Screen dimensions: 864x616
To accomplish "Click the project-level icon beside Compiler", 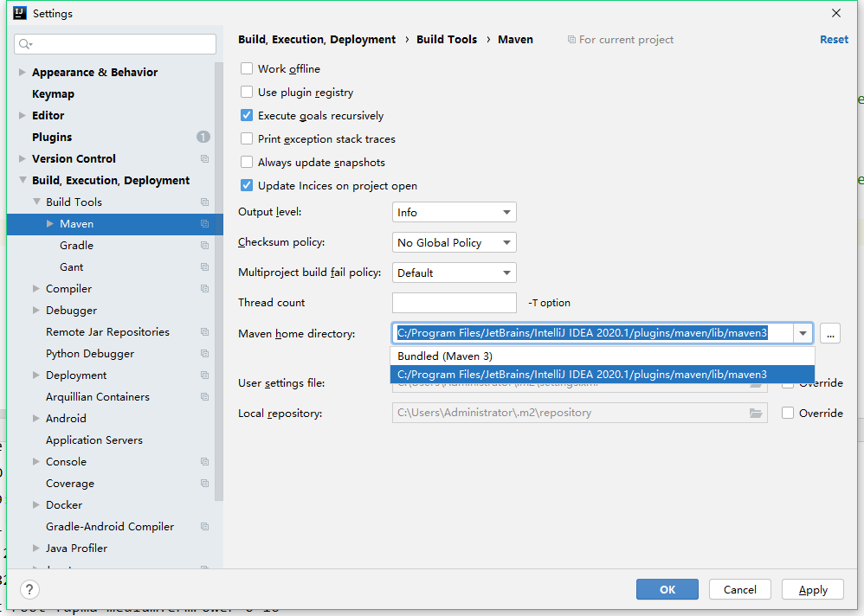I will click(204, 288).
